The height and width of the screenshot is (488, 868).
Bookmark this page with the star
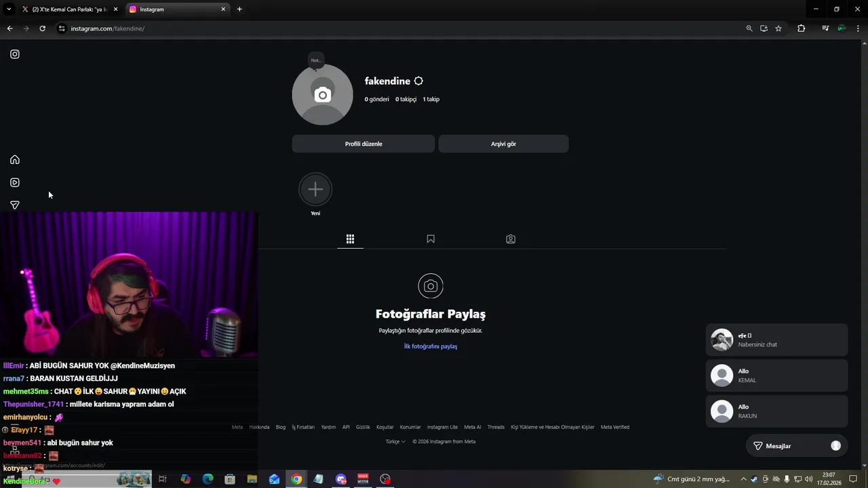coord(778,28)
